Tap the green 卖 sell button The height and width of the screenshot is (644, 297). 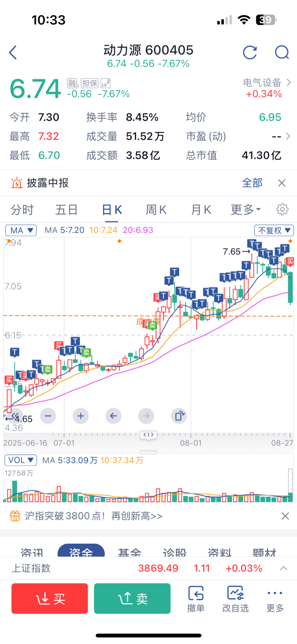(x=132, y=599)
